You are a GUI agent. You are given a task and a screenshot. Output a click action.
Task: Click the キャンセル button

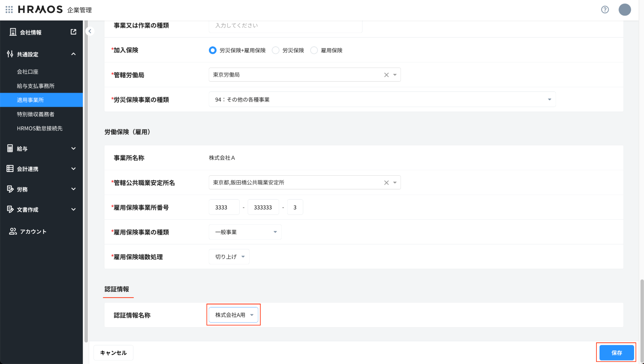[113, 353]
